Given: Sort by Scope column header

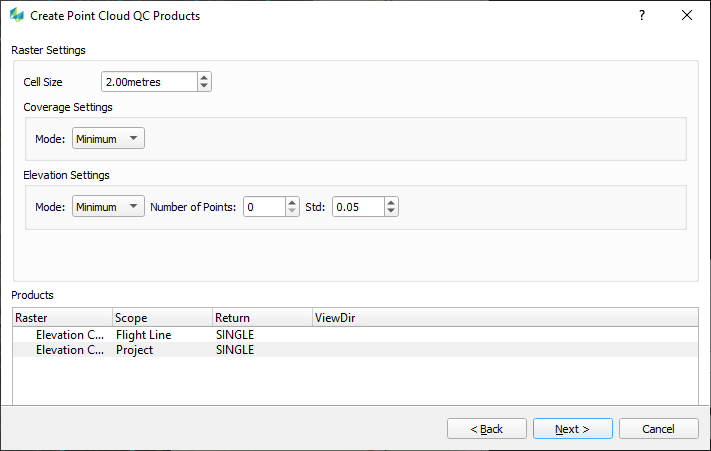Looking at the screenshot, I should tap(162, 317).
